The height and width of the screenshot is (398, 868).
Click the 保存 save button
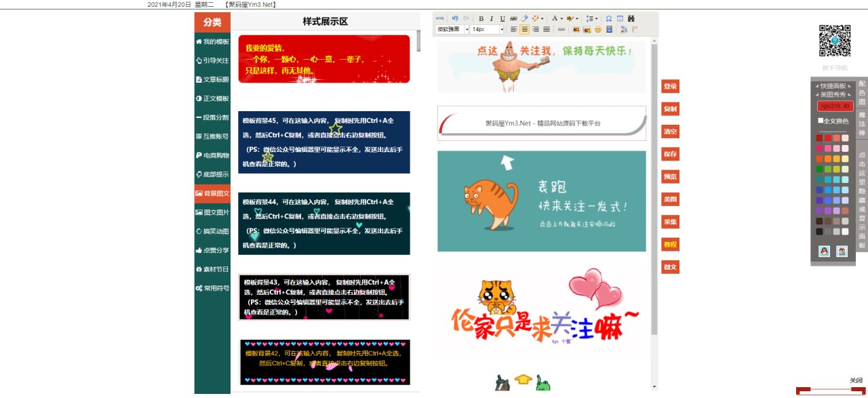(x=670, y=155)
